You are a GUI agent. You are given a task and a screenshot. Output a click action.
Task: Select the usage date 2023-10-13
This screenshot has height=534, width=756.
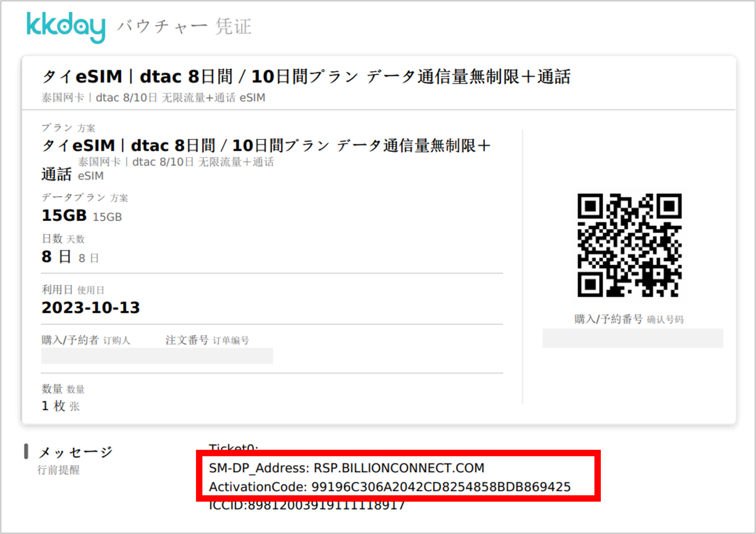coord(91,307)
